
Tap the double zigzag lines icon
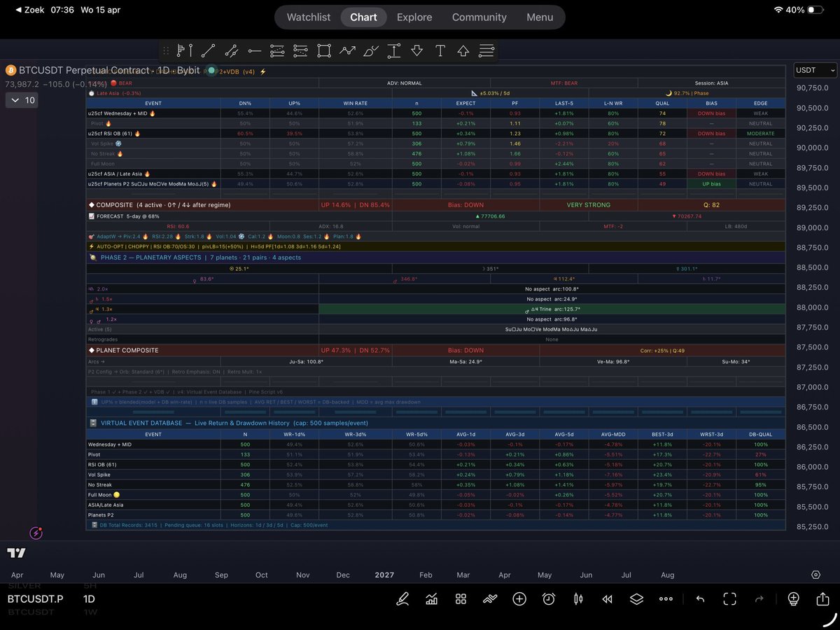[x=490, y=598]
